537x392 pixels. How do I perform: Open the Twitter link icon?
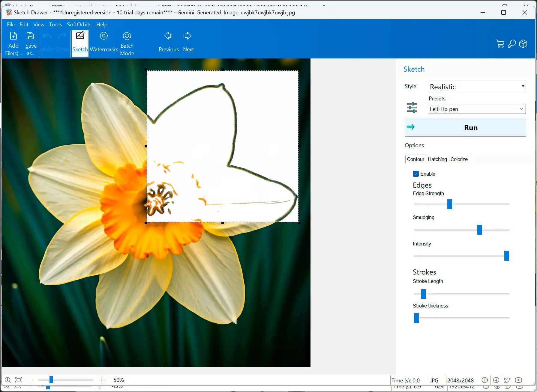coord(507,380)
